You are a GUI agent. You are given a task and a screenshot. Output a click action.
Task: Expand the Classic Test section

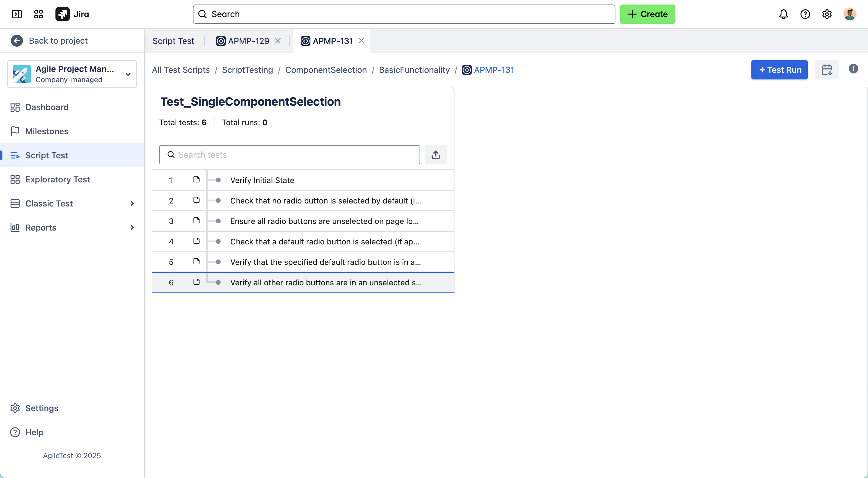tap(132, 204)
